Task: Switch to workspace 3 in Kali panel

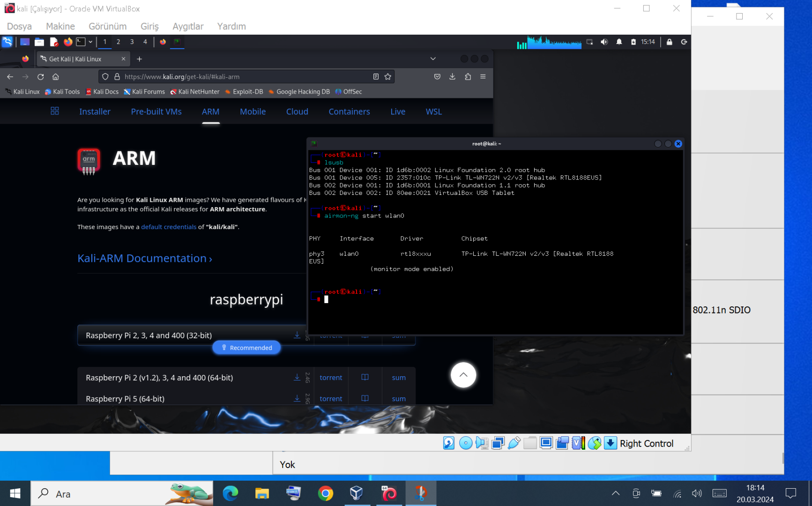Action: pyautogui.click(x=132, y=42)
